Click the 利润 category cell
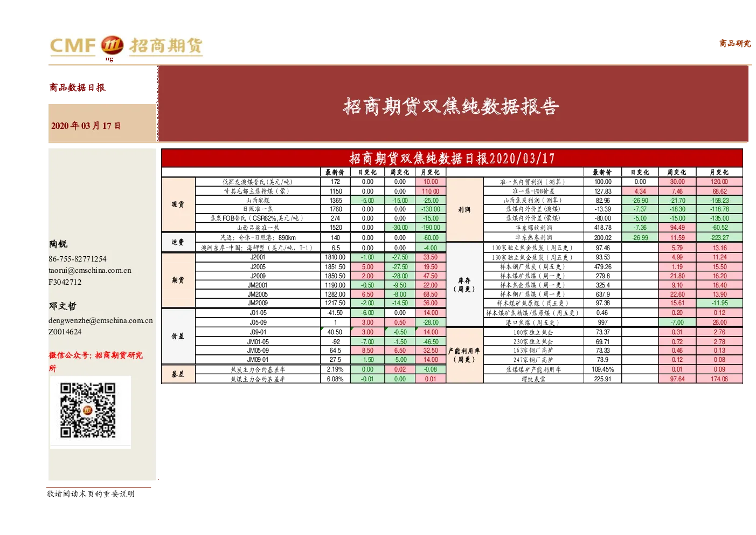The image size is (756, 535). 464,209
